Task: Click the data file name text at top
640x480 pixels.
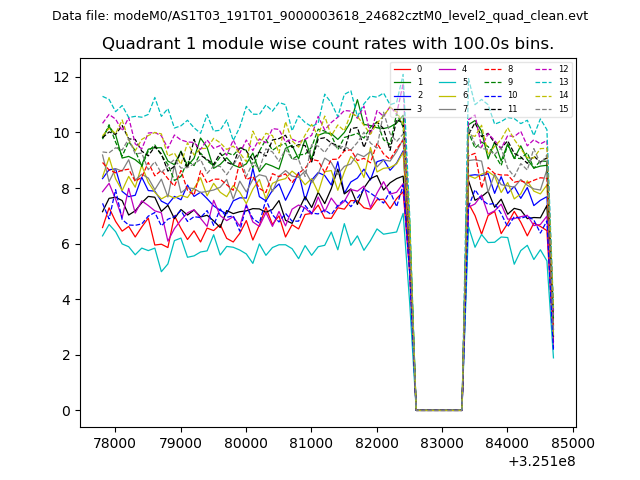Action: [x=320, y=16]
